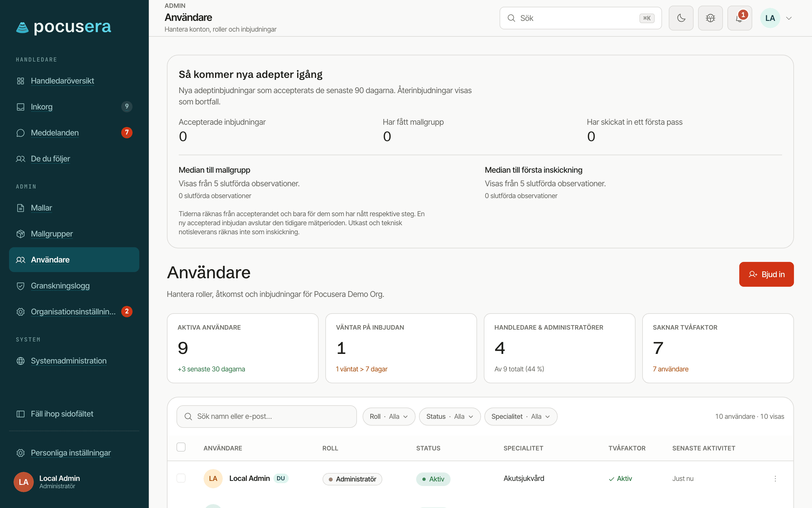
Task: Click the Saknar tvåfaktor card
Action: point(718,348)
